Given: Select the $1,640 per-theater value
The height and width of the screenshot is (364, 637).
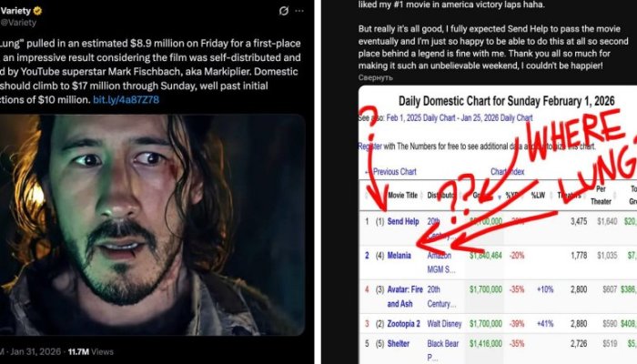Looking at the screenshot, I should pos(607,221).
